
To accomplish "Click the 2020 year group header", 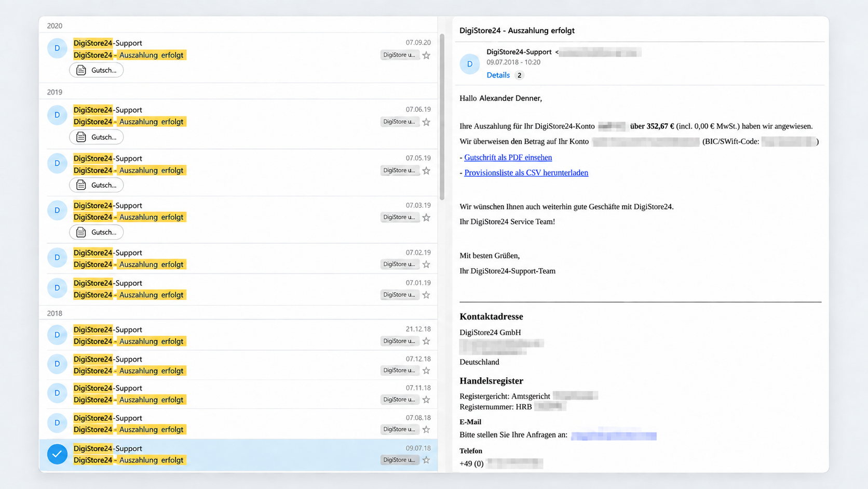I will pyautogui.click(x=55, y=26).
